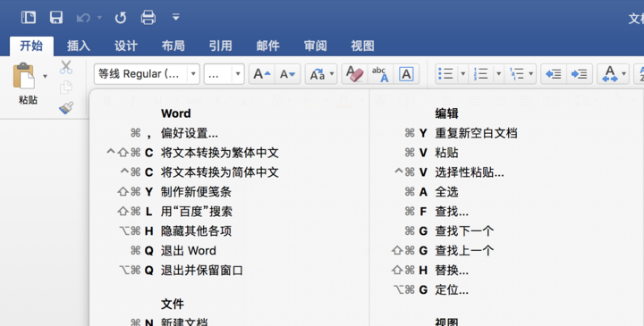The height and width of the screenshot is (326, 644).
Task: Switch to the 插入 tab
Action: tap(79, 46)
